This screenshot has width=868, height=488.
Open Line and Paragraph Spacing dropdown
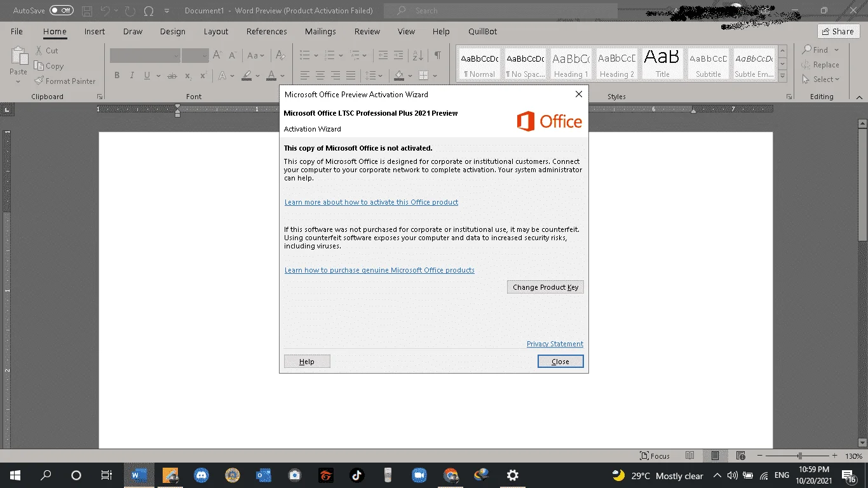pos(374,76)
